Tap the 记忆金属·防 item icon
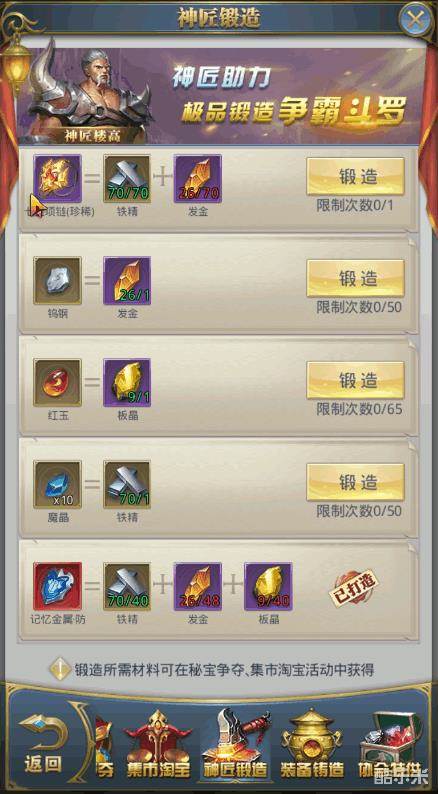 tap(57, 586)
